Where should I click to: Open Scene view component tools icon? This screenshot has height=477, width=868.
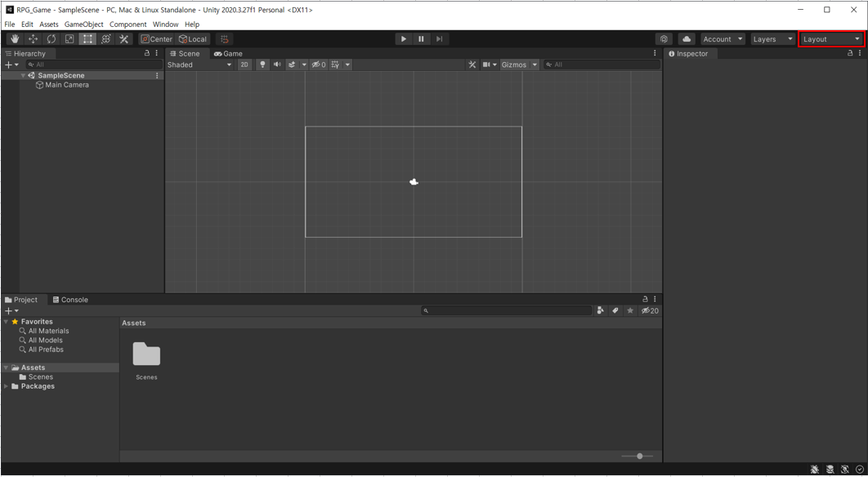pyautogui.click(x=472, y=65)
